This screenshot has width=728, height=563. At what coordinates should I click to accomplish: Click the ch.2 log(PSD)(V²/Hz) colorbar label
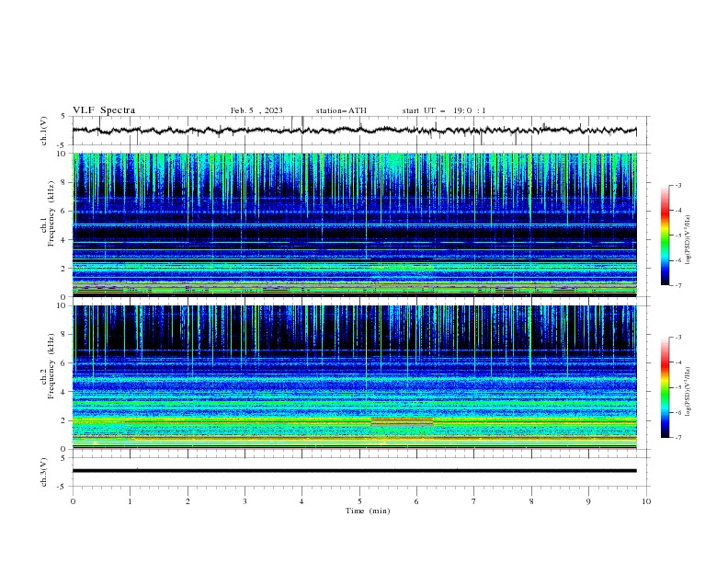[x=688, y=392]
